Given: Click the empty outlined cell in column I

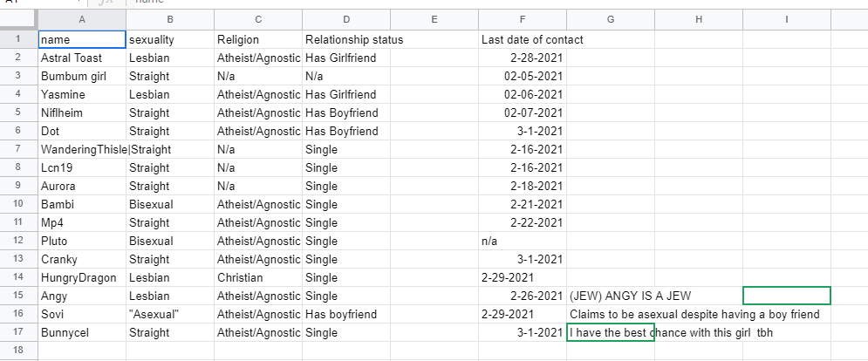Looking at the screenshot, I should (786, 296).
